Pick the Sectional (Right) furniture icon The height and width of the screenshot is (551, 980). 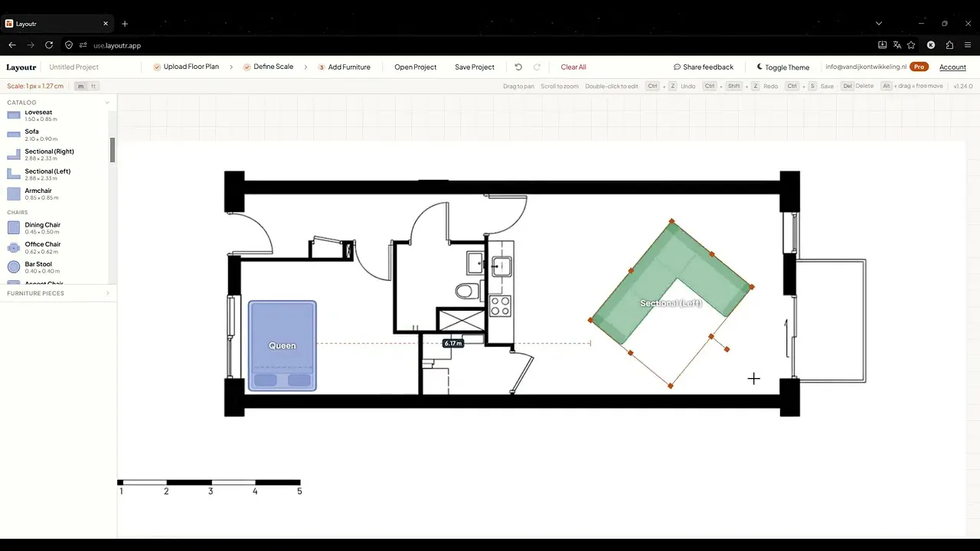[13, 154]
